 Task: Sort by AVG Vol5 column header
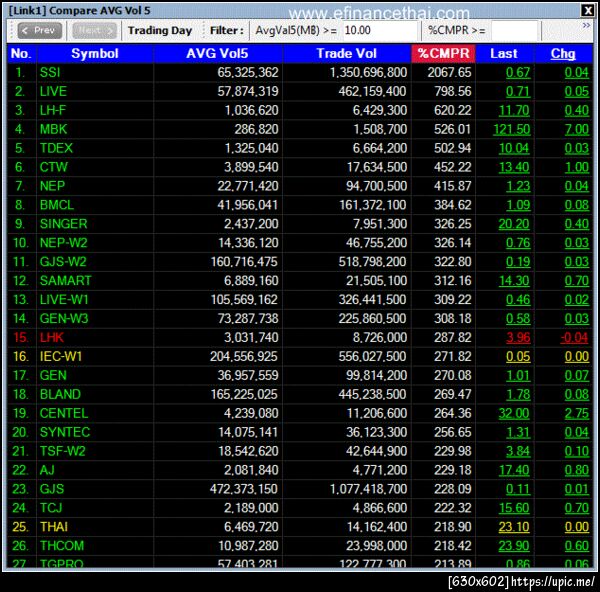217,54
